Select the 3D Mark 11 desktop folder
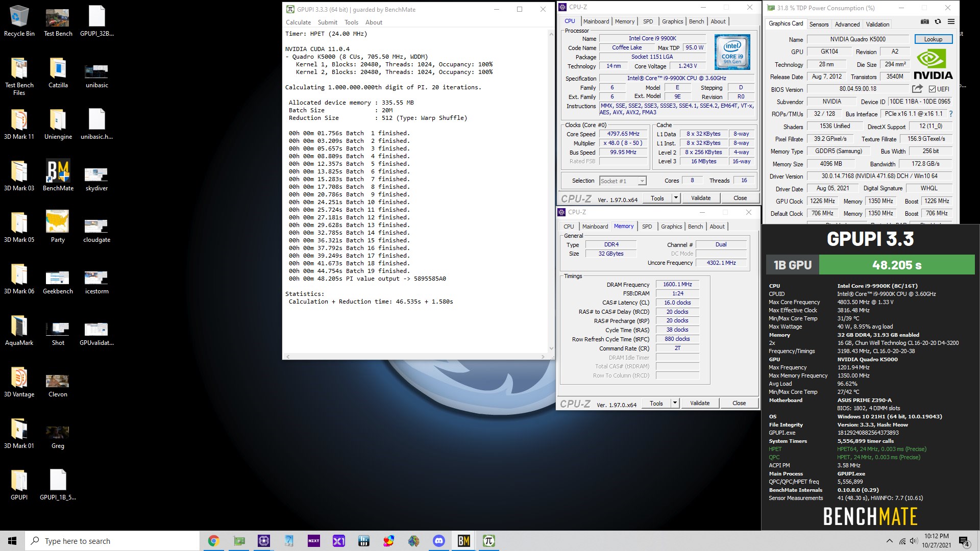Screen dimensions: 980x551 (x=19, y=124)
